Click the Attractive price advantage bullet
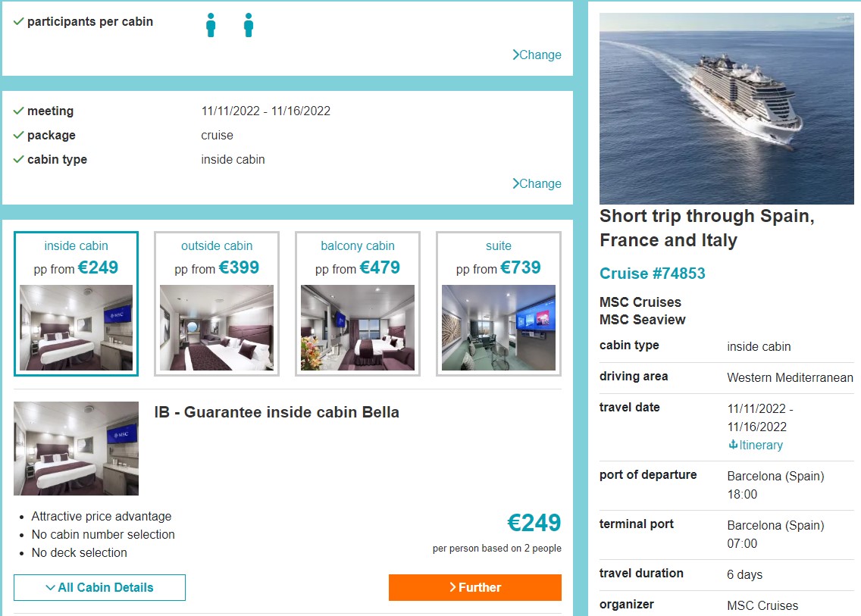 (x=102, y=517)
